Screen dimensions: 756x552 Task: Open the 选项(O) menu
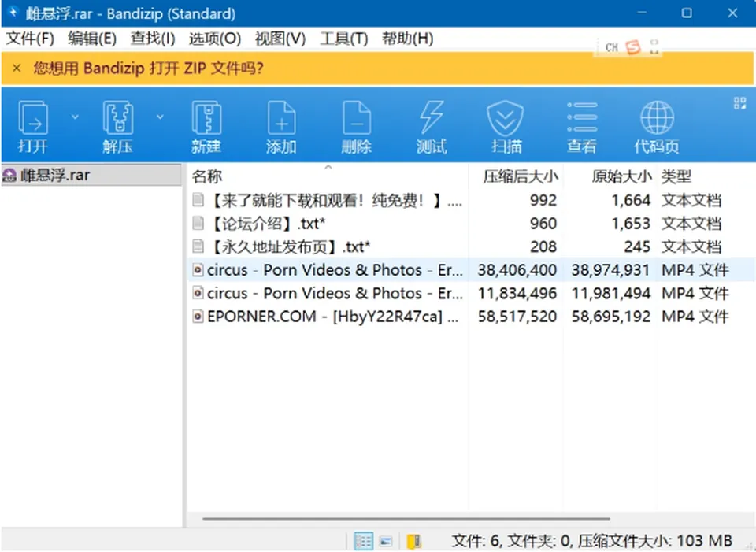pyautogui.click(x=215, y=39)
